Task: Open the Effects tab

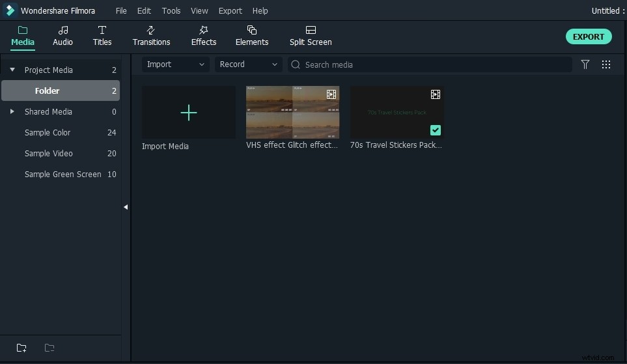Action: [x=204, y=36]
